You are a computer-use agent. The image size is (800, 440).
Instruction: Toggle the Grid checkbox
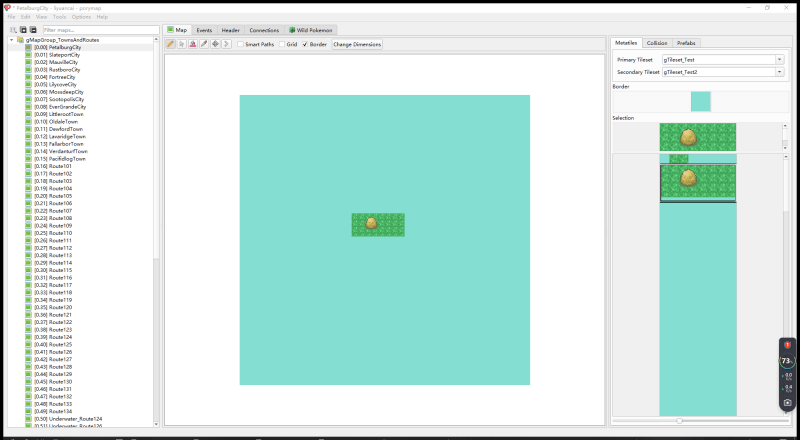click(282, 44)
